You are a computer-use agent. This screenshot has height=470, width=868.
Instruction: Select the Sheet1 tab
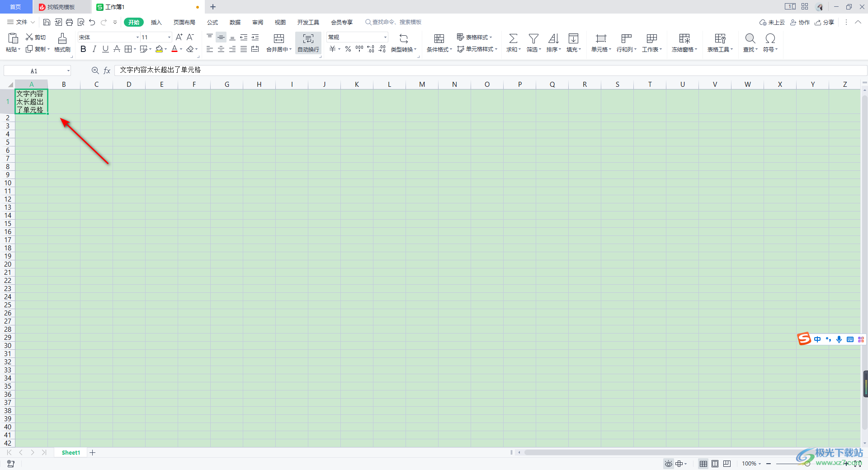coord(71,452)
